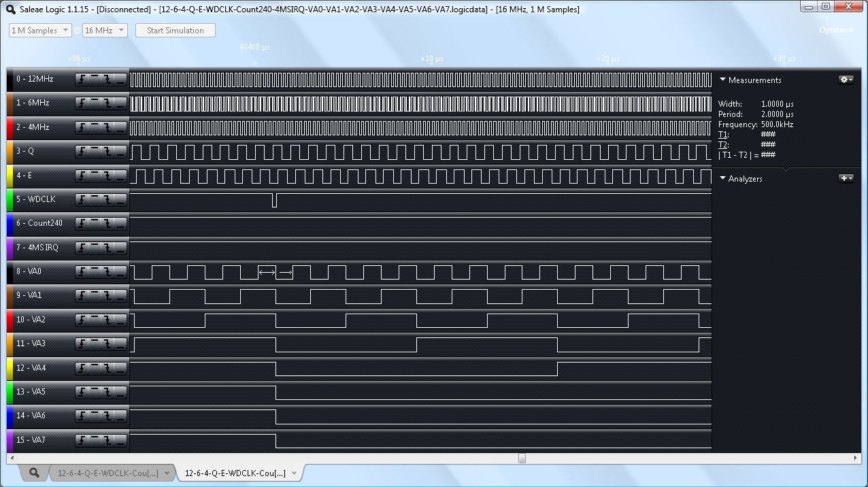The image size is (868, 487).
Task: Set falling edge trigger on VA5 channel
Action: (x=107, y=392)
